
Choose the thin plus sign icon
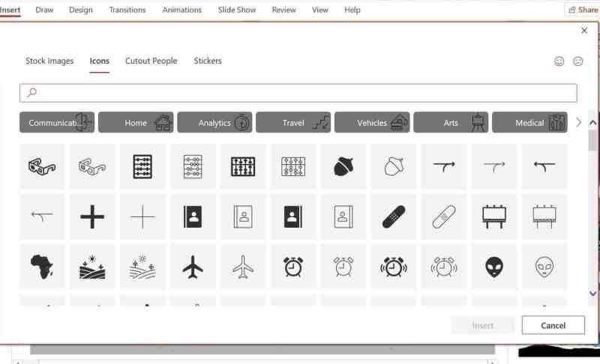click(x=142, y=216)
